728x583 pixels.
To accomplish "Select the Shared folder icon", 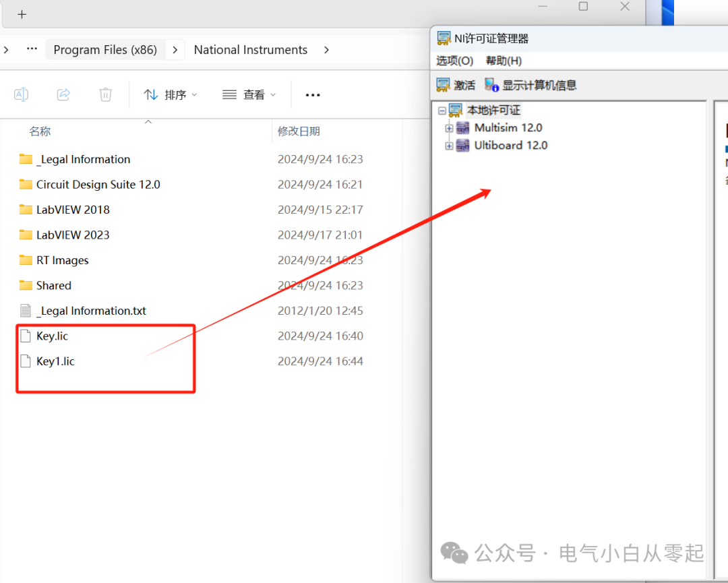I will [x=26, y=285].
